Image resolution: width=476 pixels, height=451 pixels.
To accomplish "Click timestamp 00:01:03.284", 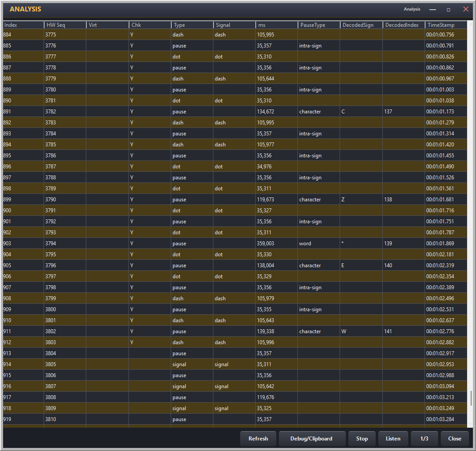I will [x=446, y=419].
